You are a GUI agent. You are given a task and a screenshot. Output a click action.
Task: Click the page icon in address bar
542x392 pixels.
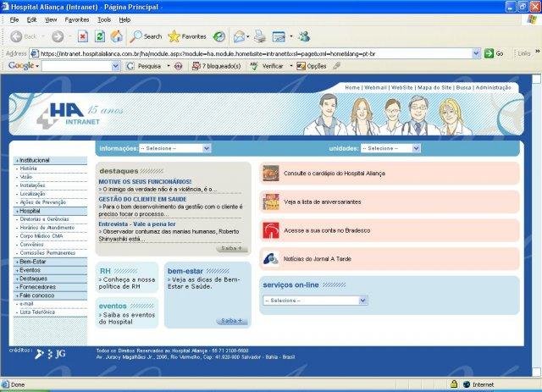34,53
